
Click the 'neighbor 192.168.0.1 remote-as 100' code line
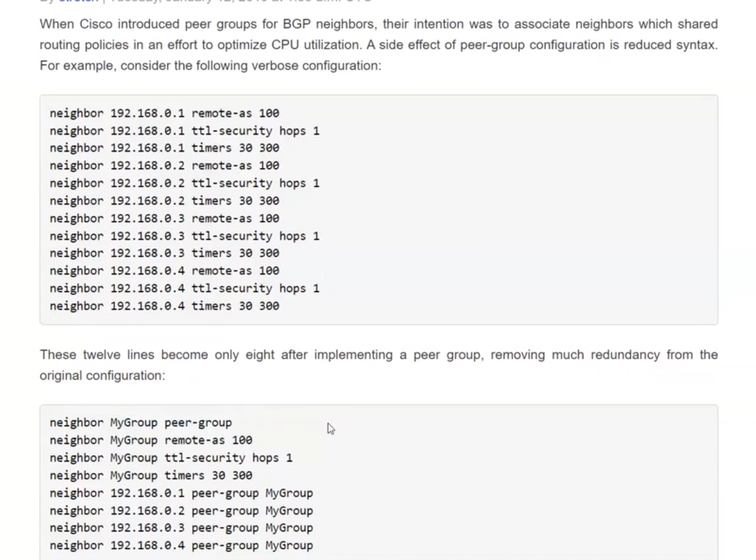(x=164, y=113)
